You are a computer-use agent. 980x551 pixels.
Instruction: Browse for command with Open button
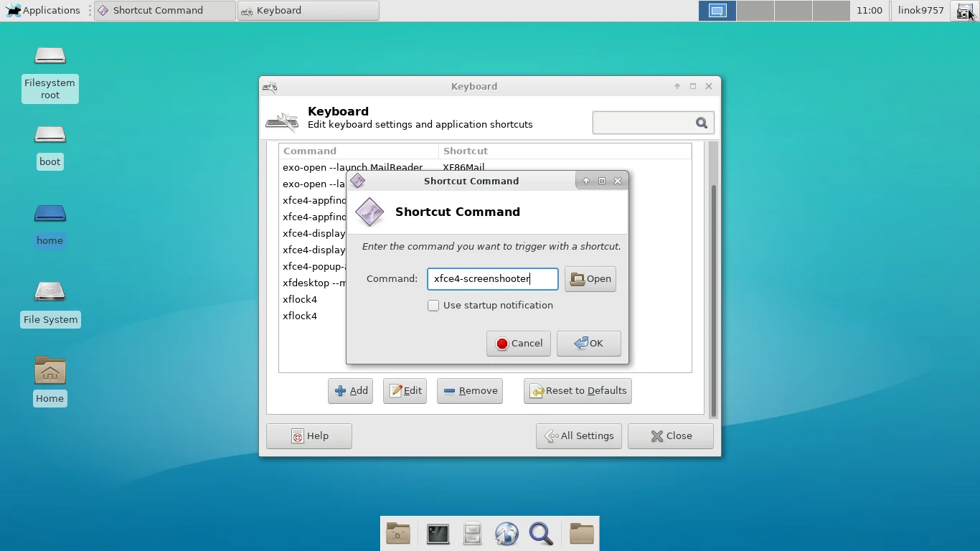(590, 279)
